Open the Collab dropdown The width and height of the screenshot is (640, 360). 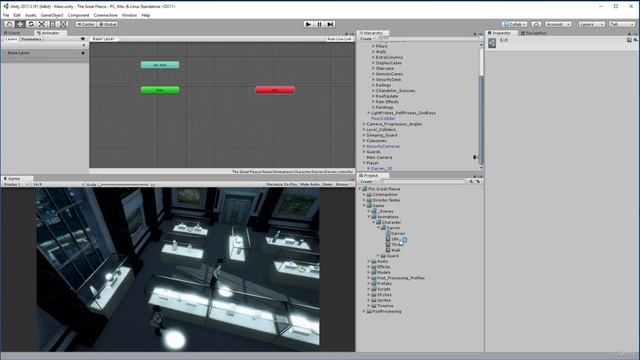pyautogui.click(x=514, y=24)
